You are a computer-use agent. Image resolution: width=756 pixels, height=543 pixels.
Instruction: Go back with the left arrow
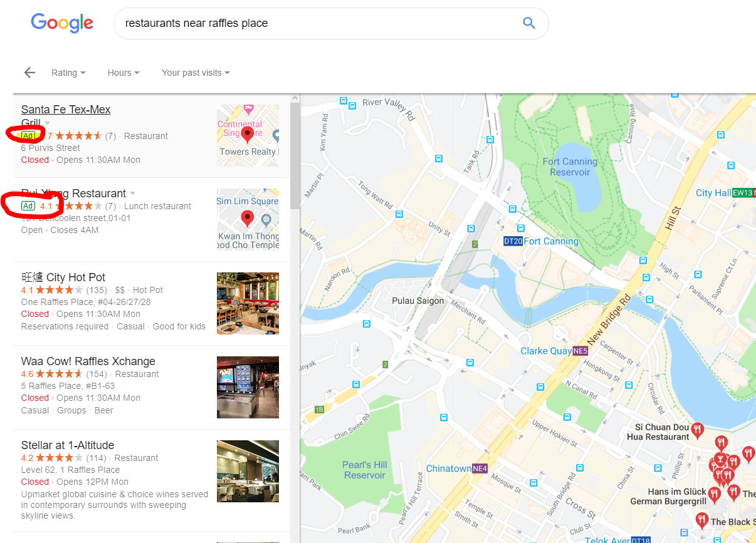pos(29,73)
